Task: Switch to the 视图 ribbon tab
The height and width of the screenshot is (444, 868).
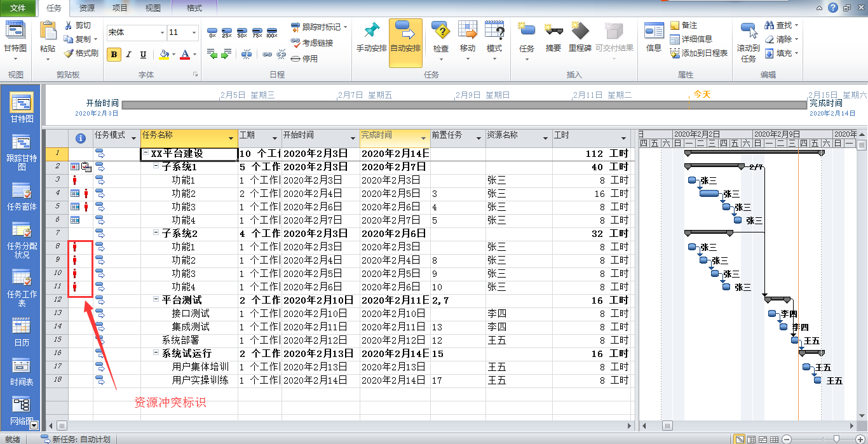Action: click(153, 8)
